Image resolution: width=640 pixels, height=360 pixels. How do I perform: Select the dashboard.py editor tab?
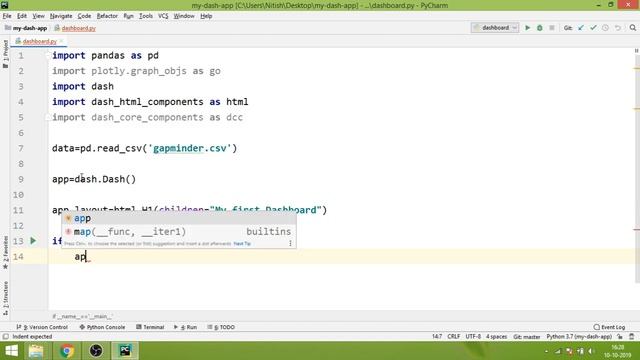(39, 41)
